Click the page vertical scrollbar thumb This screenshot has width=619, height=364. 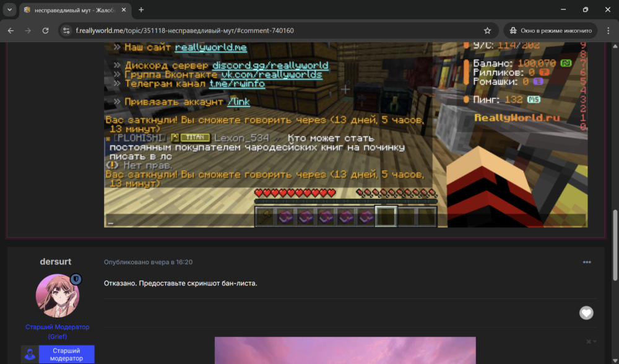[x=615, y=245]
